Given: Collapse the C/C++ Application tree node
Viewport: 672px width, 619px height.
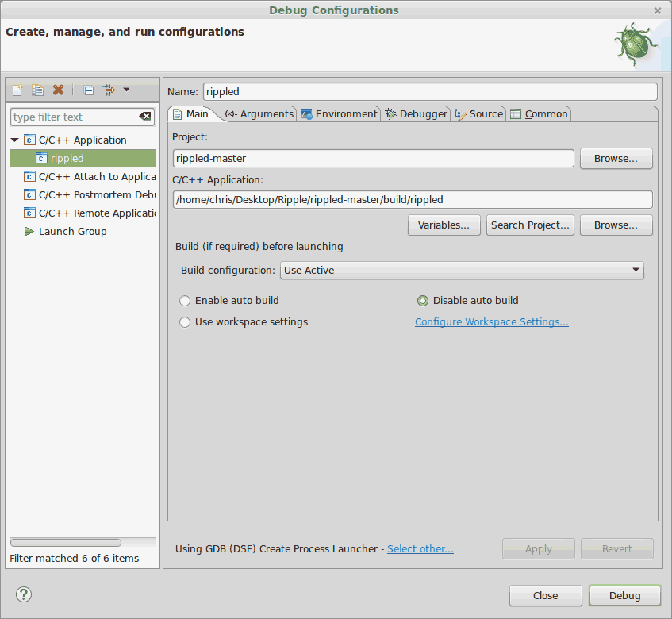Looking at the screenshot, I should 15,140.
